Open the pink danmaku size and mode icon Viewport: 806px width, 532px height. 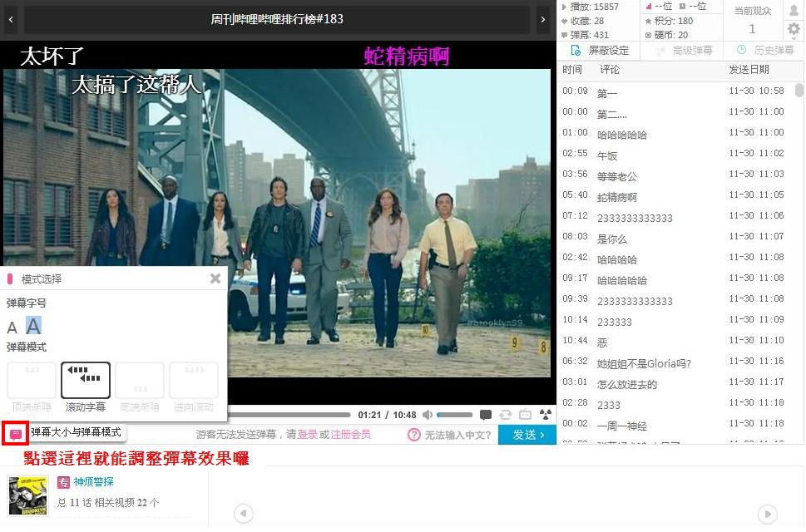16,434
